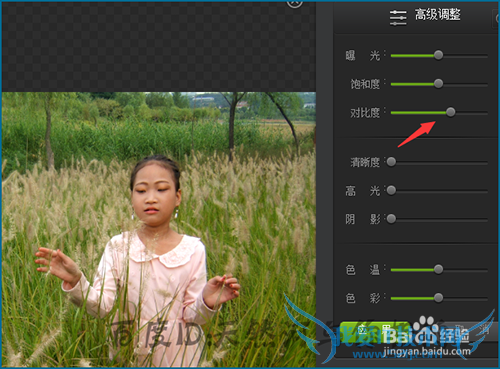Screen dimensions: 500x369
Task: Click the 饱和度 label text
Action: click(x=365, y=84)
